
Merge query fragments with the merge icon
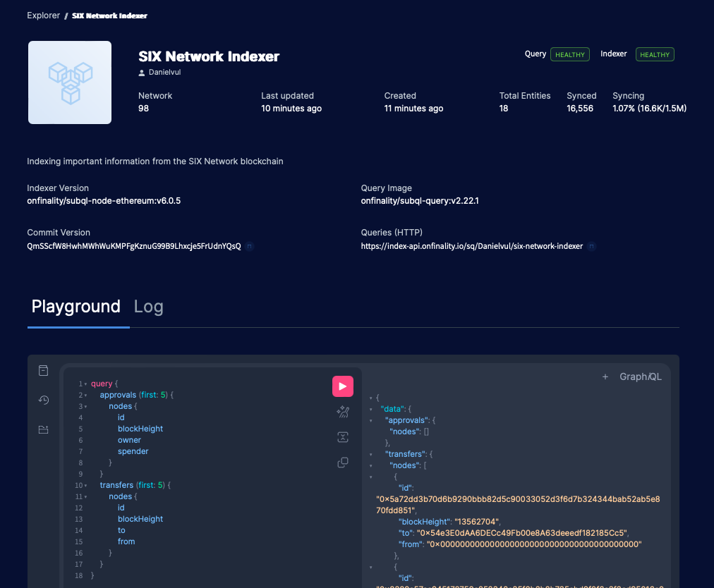pyautogui.click(x=343, y=437)
